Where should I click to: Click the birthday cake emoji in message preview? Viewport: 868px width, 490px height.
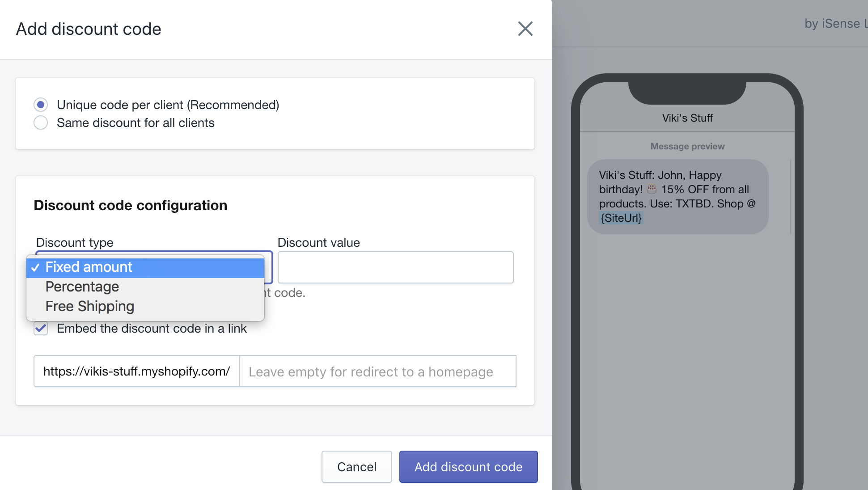click(x=652, y=189)
